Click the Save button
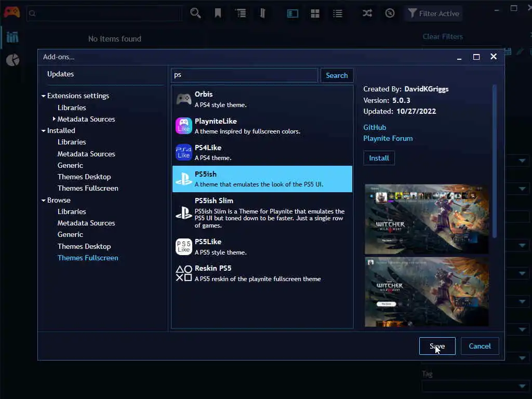Viewport: 532px width, 399px height. [437, 346]
